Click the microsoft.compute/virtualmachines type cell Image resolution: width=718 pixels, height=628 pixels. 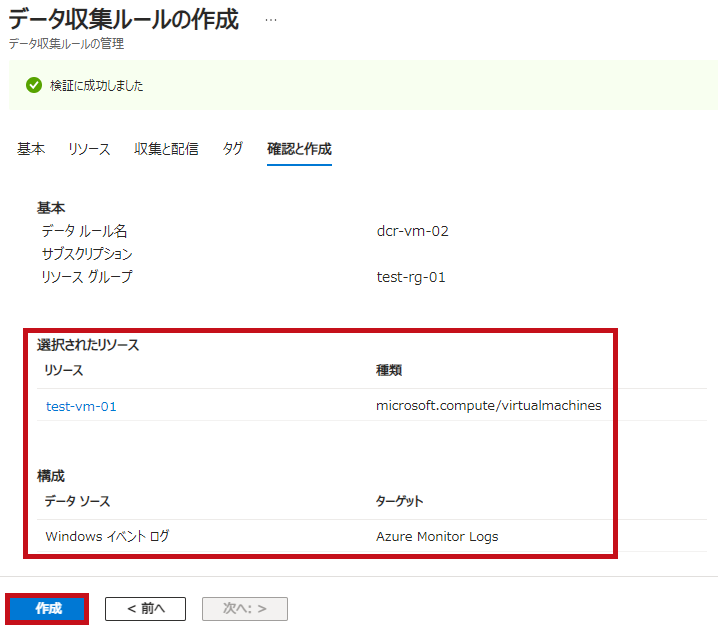pos(489,406)
